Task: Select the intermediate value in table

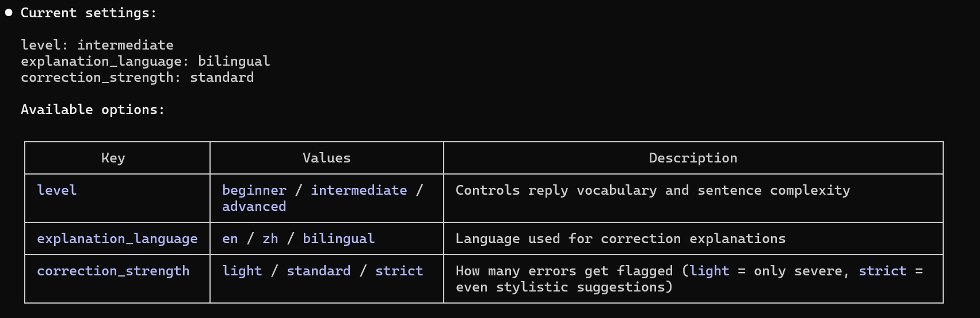Action: [x=359, y=190]
